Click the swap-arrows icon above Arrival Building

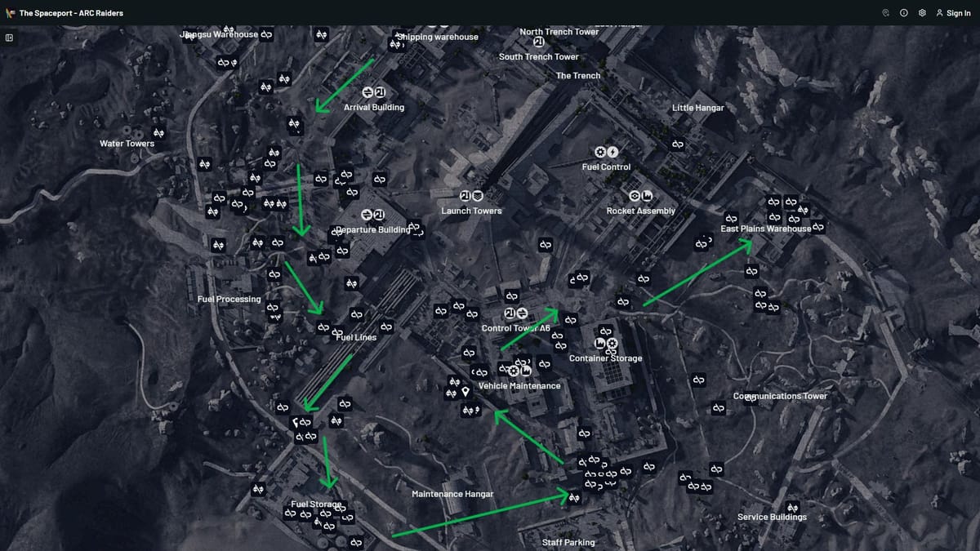click(x=367, y=92)
